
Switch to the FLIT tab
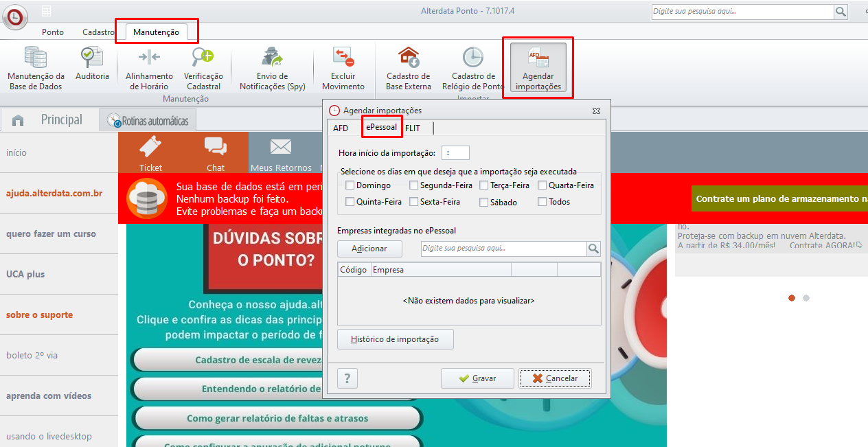click(x=413, y=128)
